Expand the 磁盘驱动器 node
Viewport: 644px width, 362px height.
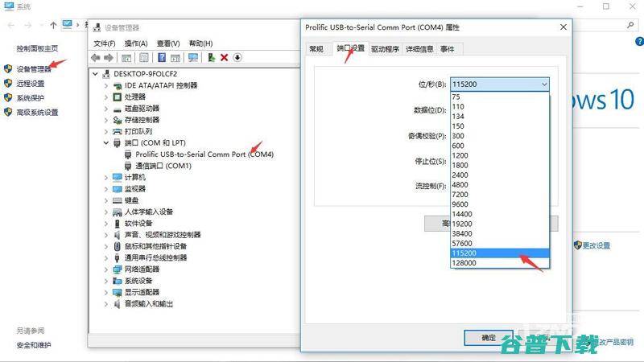click(106, 109)
